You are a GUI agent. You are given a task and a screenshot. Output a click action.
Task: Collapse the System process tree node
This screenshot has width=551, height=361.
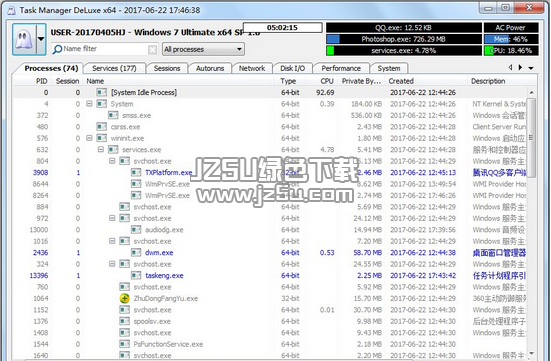[x=89, y=104]
